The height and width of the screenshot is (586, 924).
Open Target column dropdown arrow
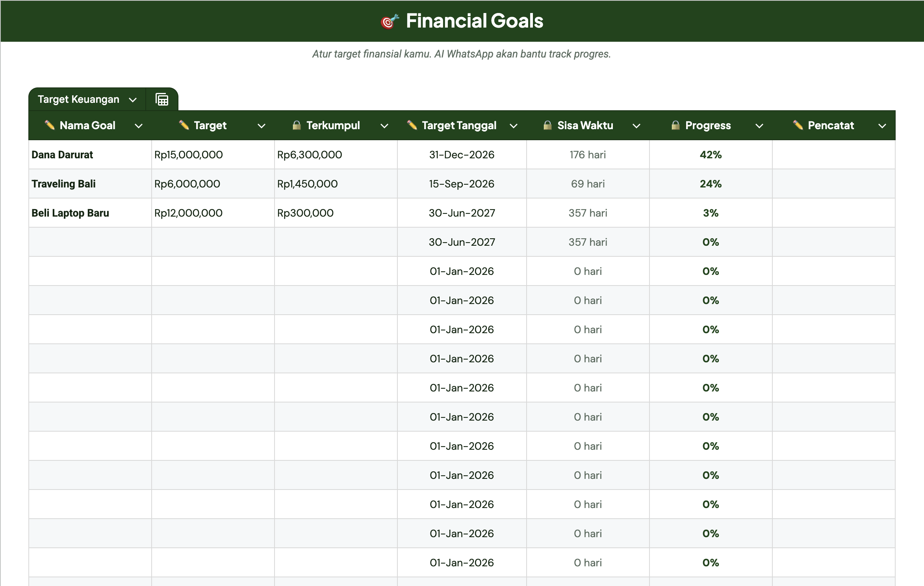click(x=262, y=126)
